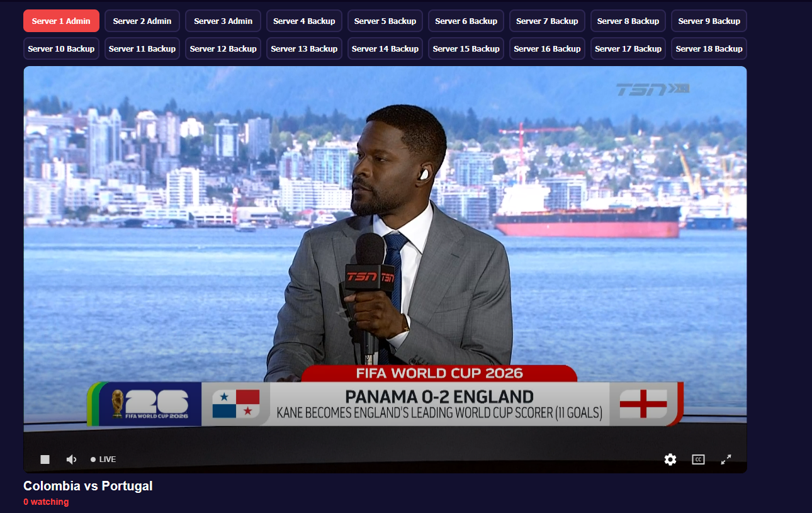Image resolution: width=812 pixels, height=513 pixels.
Task: Choose Server 7 Backup
Action: coord(547,21)
